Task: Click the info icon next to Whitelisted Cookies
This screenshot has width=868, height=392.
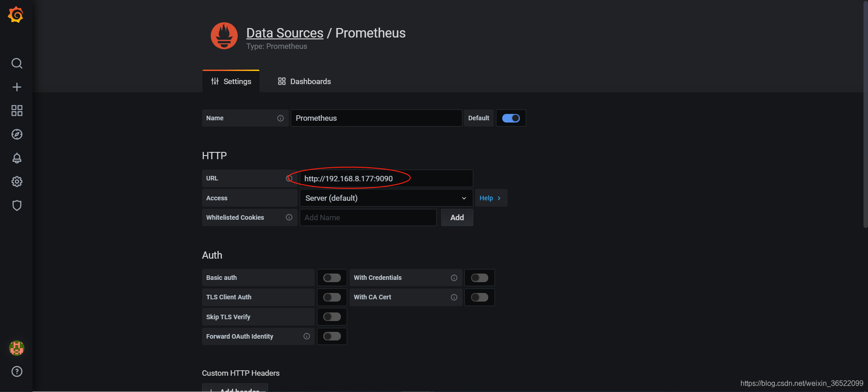Action: pyautogui.click(x=289, y=217)
